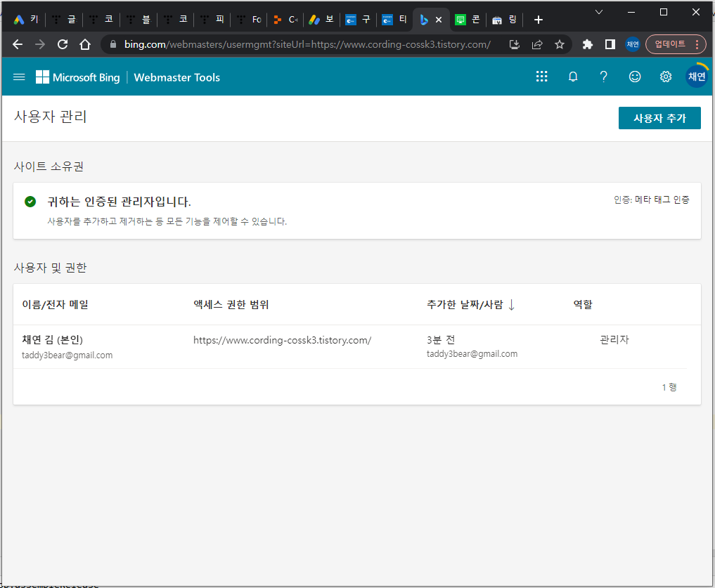Switch to the 보 AdSense tab
Viewport: 715px width, 588px height.
point(321,20)
